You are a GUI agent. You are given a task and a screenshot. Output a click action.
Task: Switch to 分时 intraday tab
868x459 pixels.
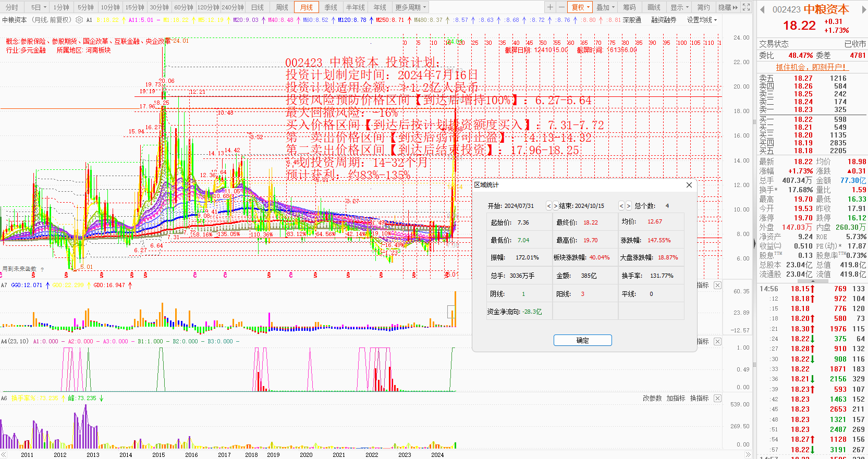(x=12, y=7)
